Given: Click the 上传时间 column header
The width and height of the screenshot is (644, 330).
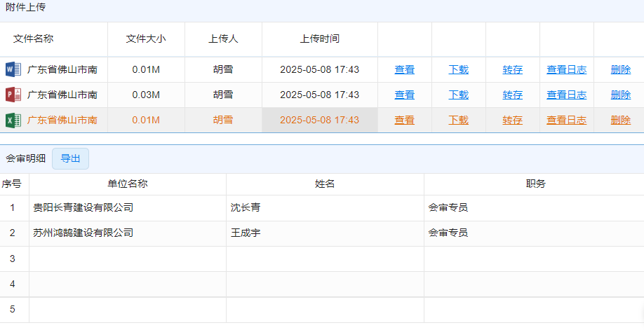Looking at the screenshot, I should tap(319, 39).
